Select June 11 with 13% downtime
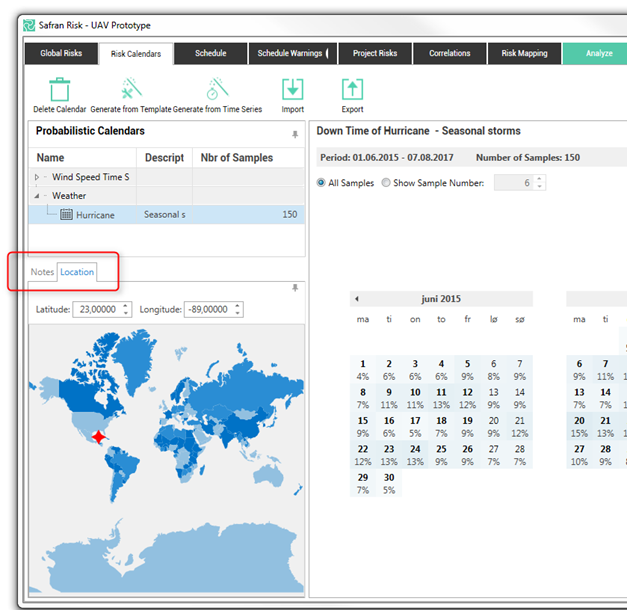 (441, 398)
